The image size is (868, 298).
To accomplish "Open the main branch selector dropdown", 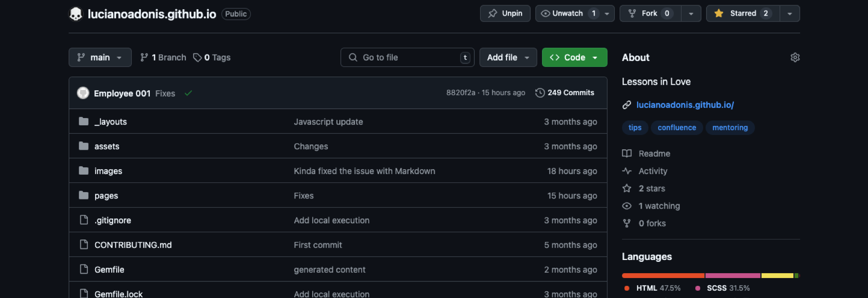I will coord(100,58).
